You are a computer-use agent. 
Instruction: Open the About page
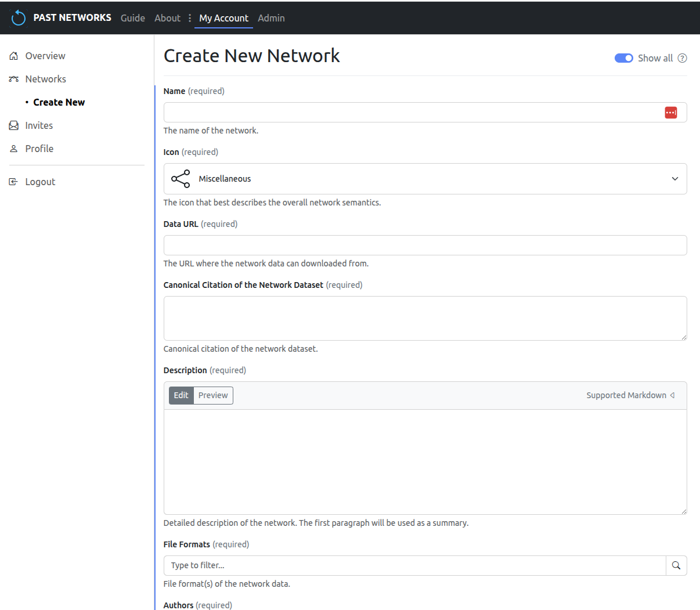[x=167, y=18]
